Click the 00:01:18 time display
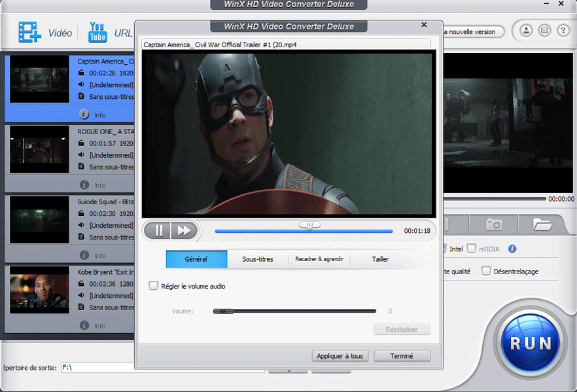Screen dimensions: 577x392 tap(417, 231)
